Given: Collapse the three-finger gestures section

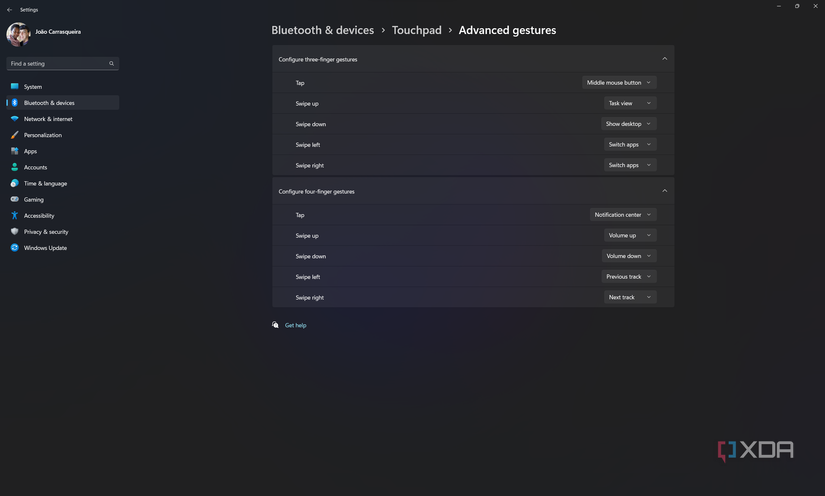Looking at the screenshot, I should 664,59.
